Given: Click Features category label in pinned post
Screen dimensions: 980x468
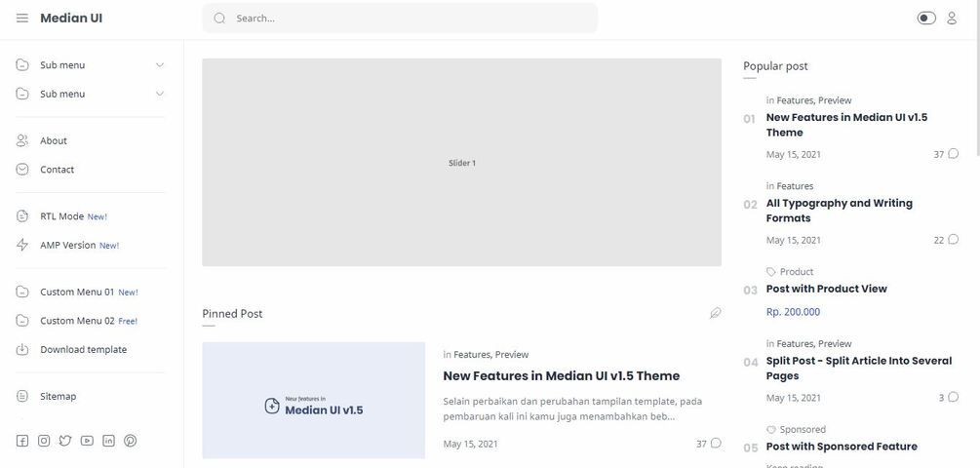Looking at the screenshot, I should click(472, 354).
